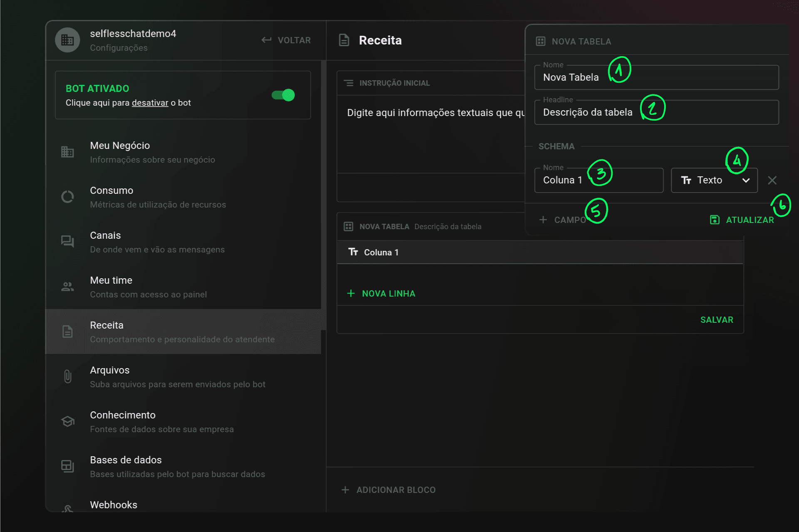
Task: Click the Salvar button
Action: tap(717, 320)
